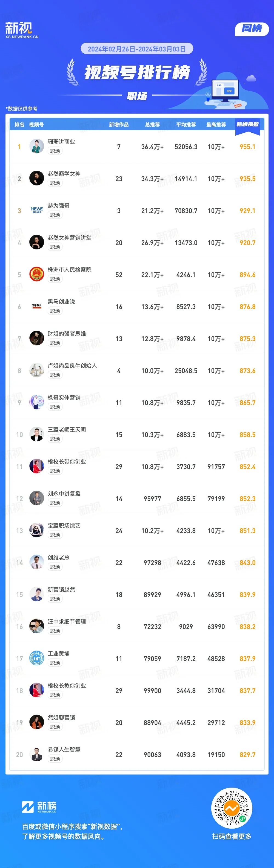Click 新增作品 column header

(x=119, y=125)
